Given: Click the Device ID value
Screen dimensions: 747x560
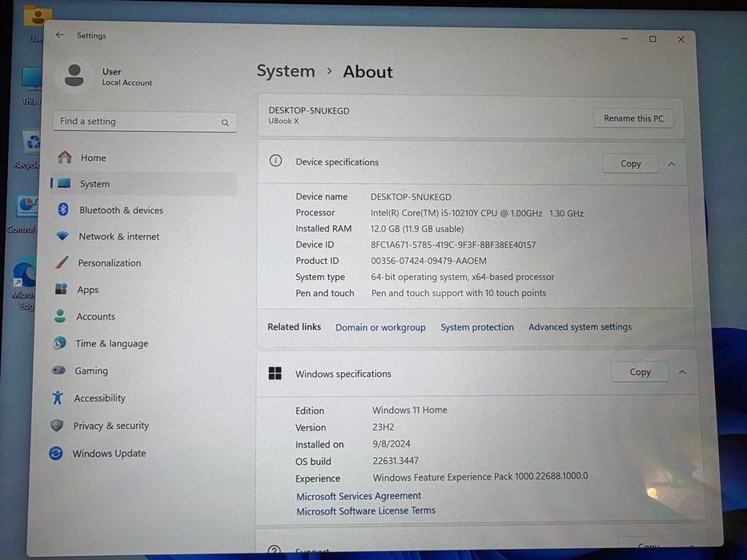Looking at the screenshot, I should [x=453, y=245].
